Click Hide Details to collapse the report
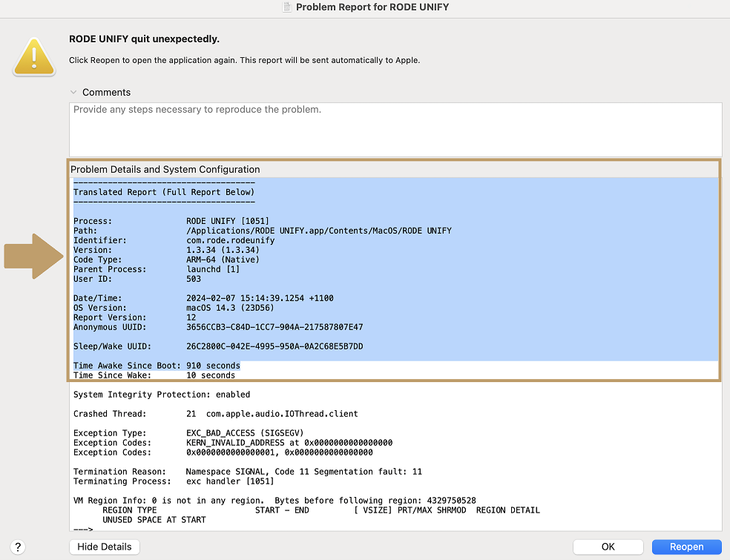Viewport: 730px width, 560px height. click(x=104, y=547)
